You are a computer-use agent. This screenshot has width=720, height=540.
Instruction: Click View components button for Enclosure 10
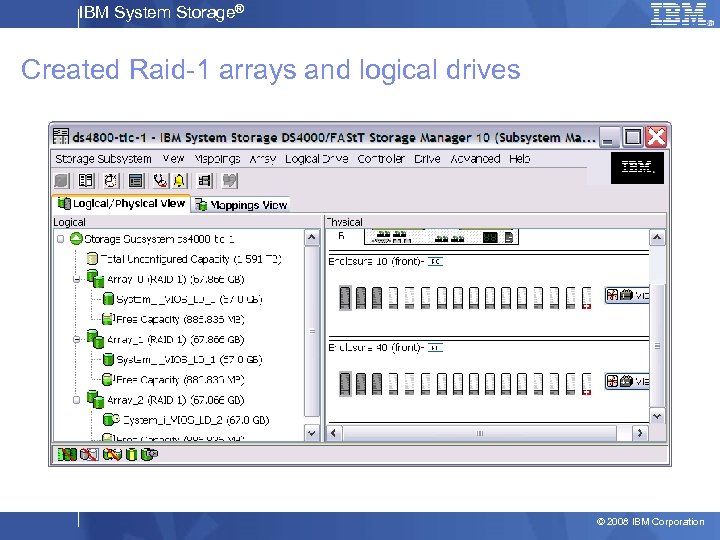(x=627, y=295)
